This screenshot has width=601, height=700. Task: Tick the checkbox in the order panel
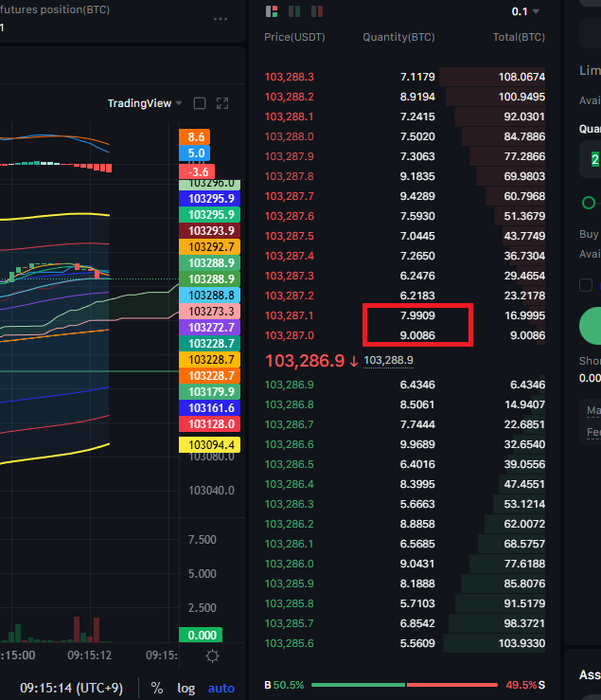click(x=586, y=285)
